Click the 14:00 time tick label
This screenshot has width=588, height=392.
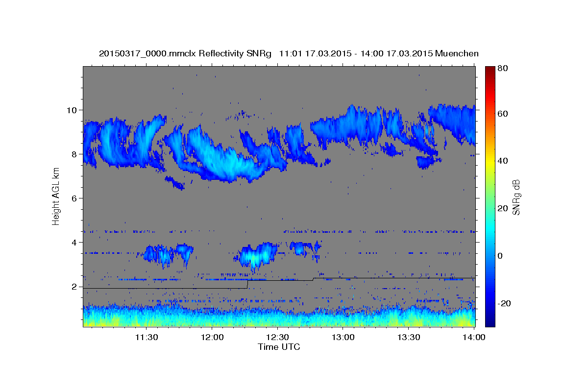(474, 338)
